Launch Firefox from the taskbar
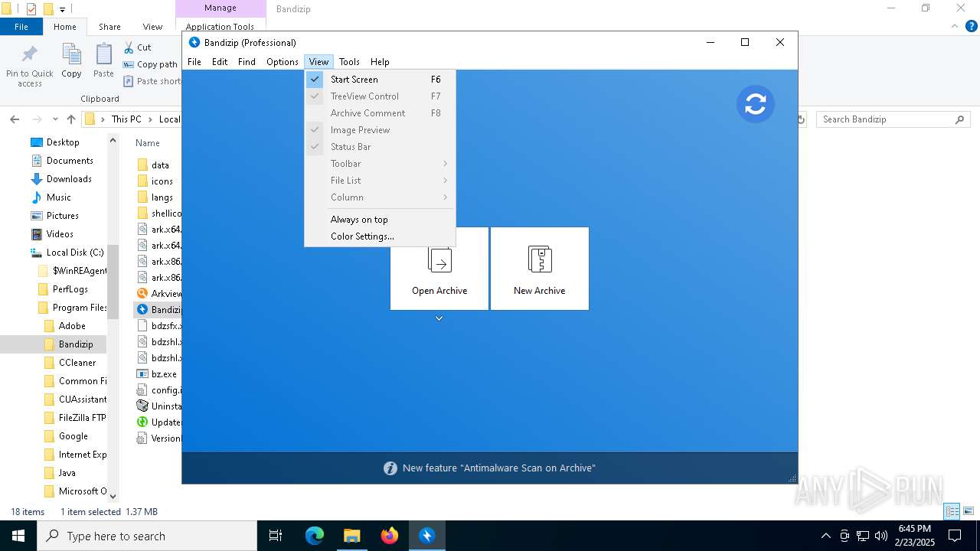The width and height of the screenshot is (980, 551). tap(389, 536)
